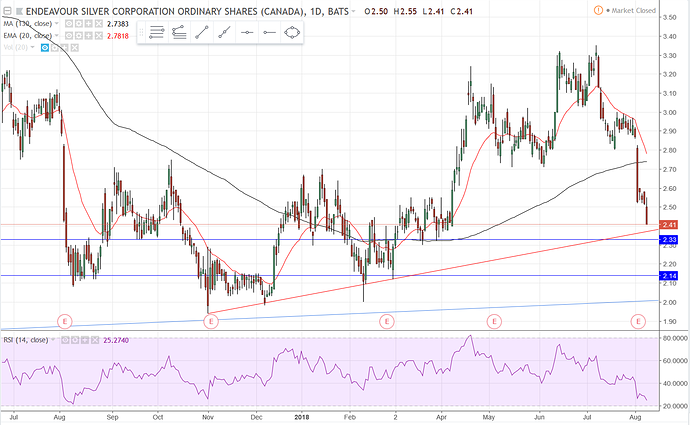Select the horizontal line with center point tool

pos(247,33)
